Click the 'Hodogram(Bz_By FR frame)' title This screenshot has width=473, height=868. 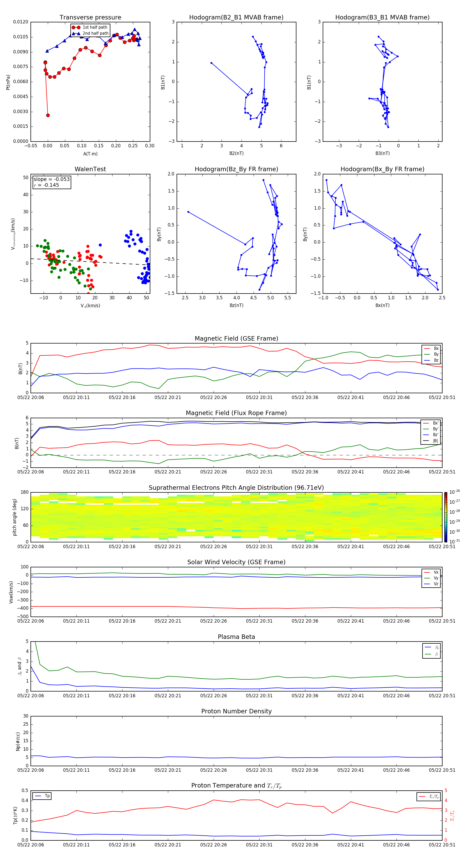[x=236, y=169]
